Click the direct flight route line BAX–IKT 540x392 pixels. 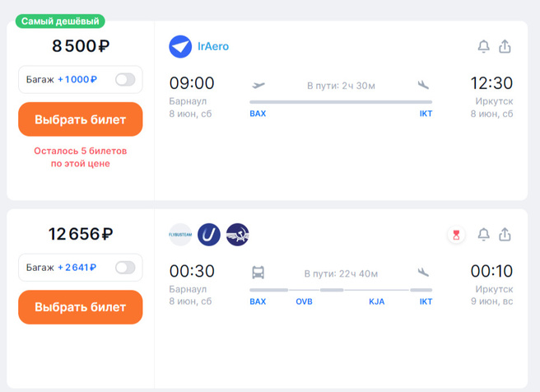(340, 102)
